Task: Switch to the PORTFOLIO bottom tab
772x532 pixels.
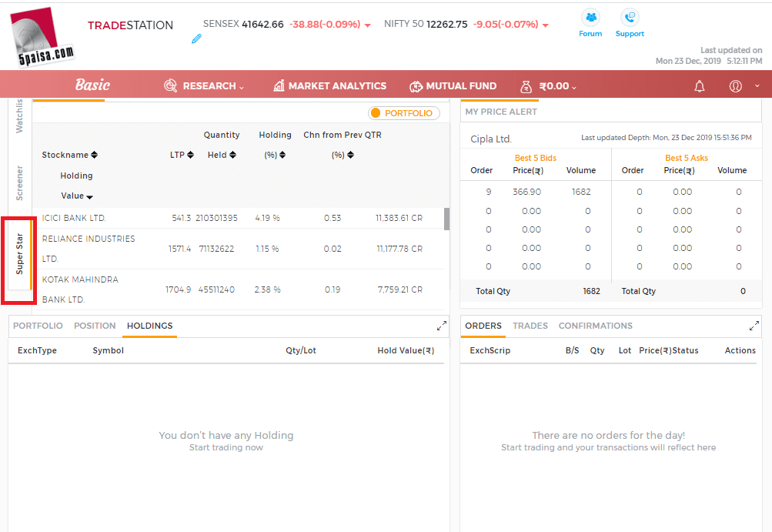Action: click(x=38, y=326)
